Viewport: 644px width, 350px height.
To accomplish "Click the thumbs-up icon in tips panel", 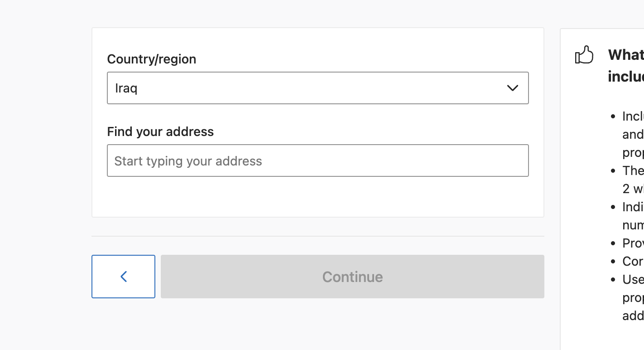I will [584, 55].
